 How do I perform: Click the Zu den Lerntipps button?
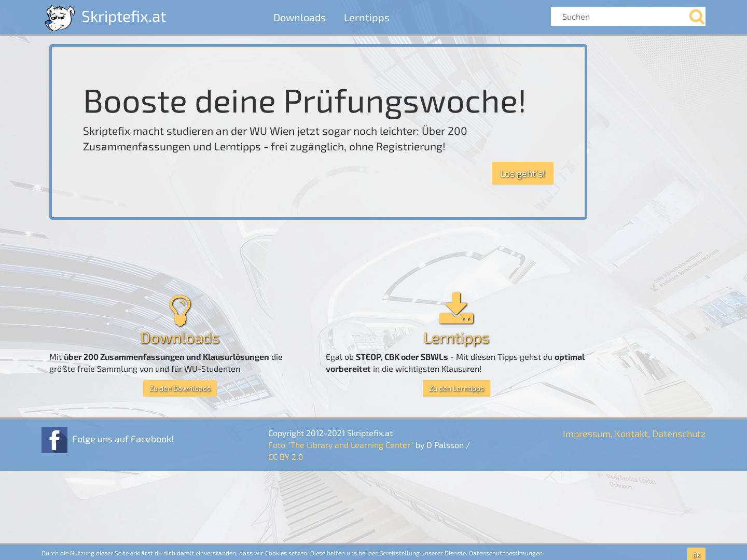coord(457,388)
